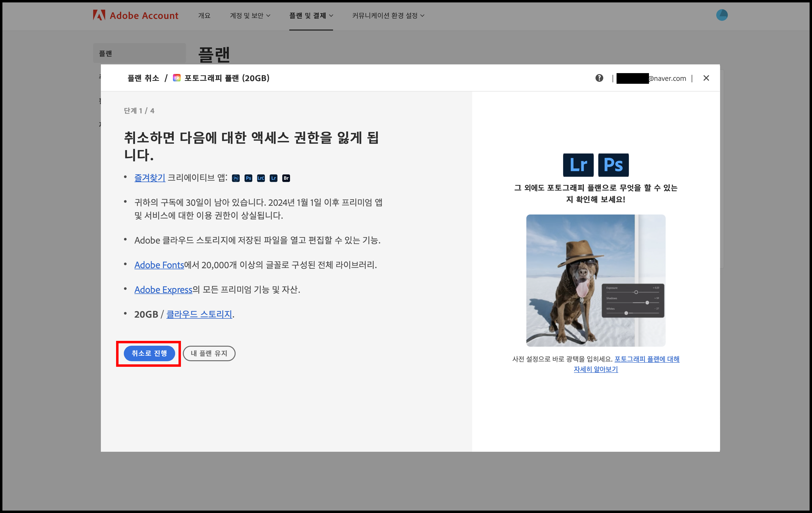
Task: Click the Bridge (Br) app icon
Action: coord(286,178)
